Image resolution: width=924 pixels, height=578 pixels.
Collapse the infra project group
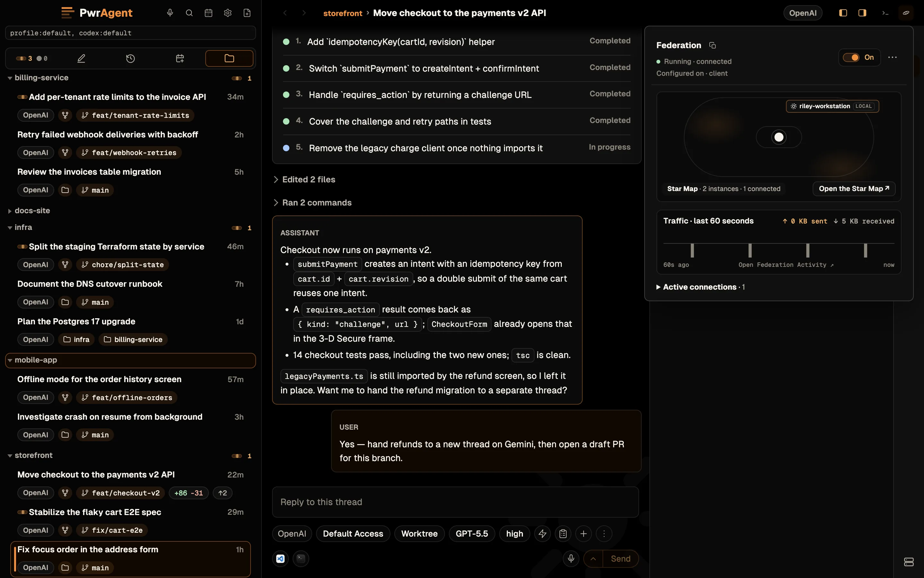10,228
